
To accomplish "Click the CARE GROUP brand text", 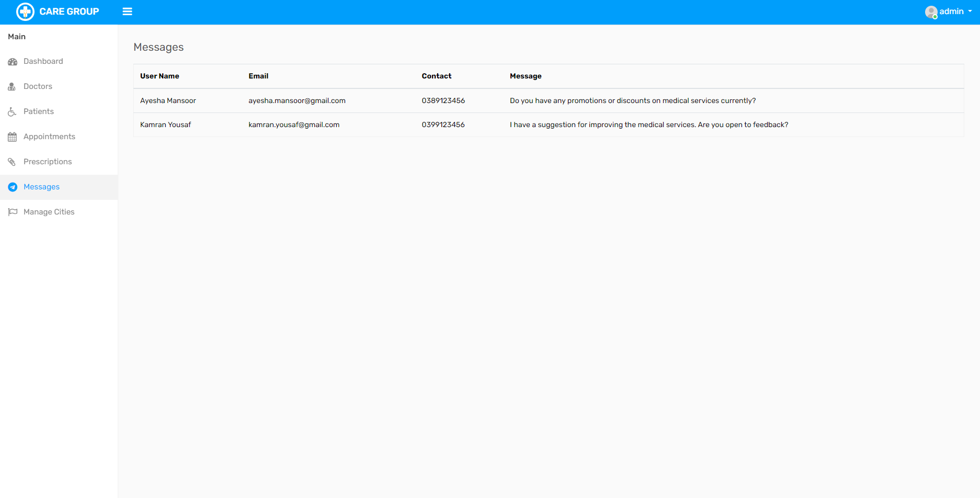I will point(69,12).
